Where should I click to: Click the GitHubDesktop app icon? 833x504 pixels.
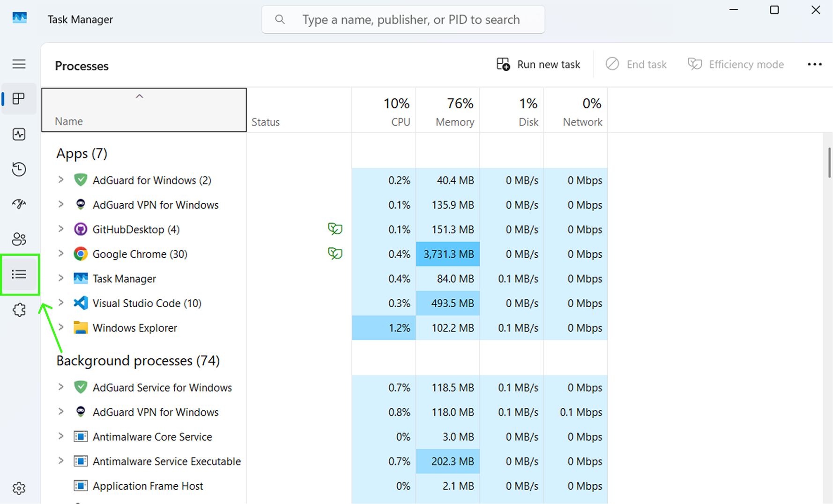click(81, 229)
